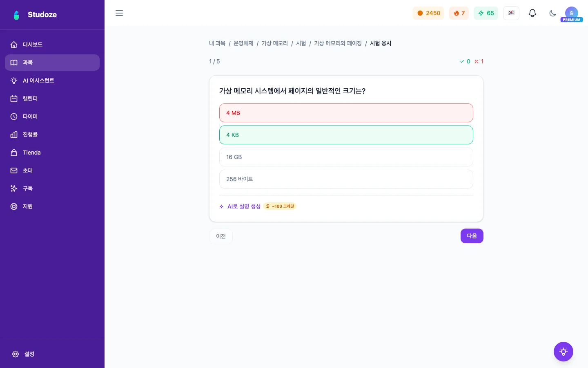The width and height of the screenshot is (588, 368).
Task: Click the correct answers counter checkmark
Action: (x=465, y=61)
